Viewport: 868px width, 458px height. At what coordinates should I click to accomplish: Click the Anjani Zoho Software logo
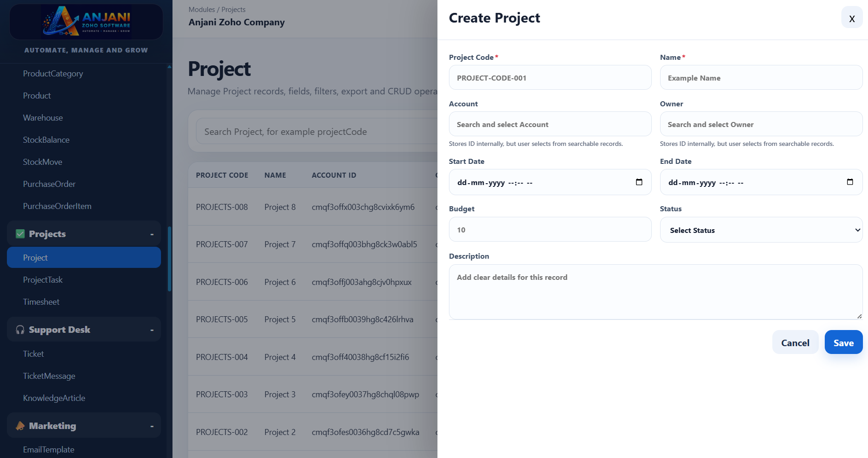click(86, 22)
